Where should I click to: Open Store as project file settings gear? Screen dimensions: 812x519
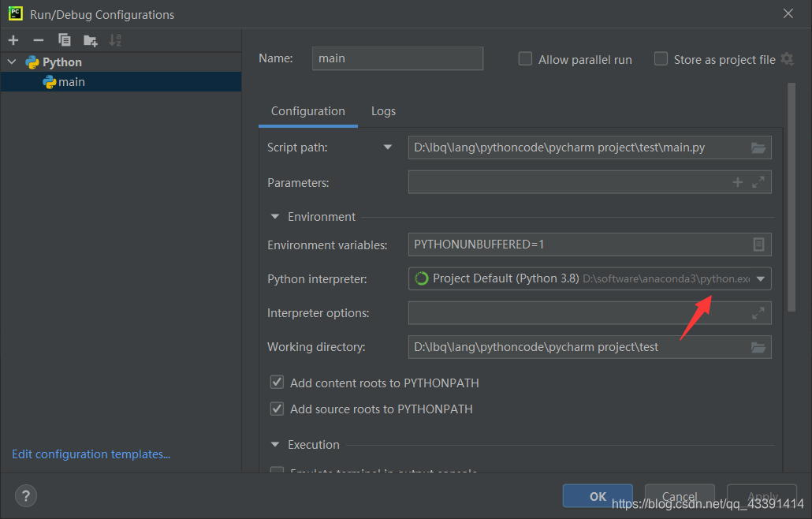pyautogui.click(x=787, y=58)
